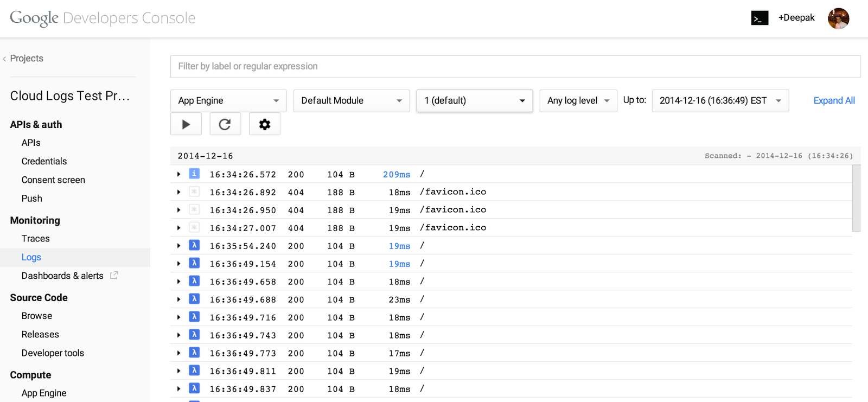868x402 pixels.
Task: Click the APIs & auth section heading
Action: (36, 124)
